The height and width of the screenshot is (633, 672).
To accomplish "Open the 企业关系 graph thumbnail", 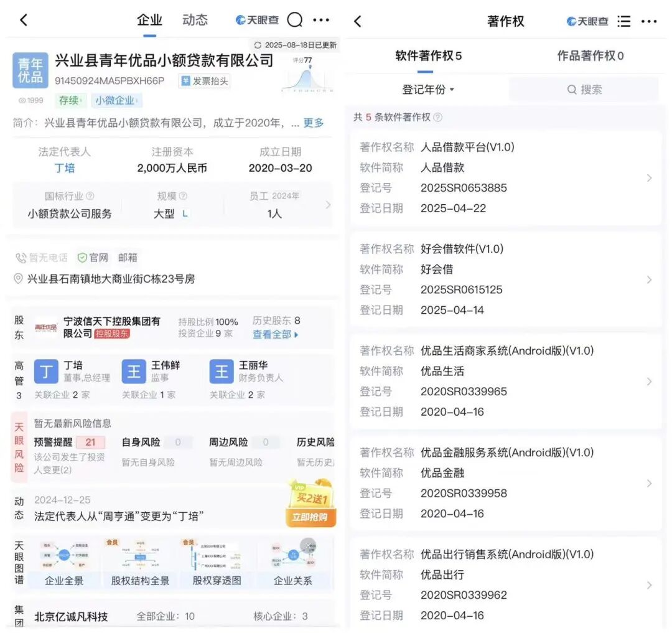I will [292, 563].
